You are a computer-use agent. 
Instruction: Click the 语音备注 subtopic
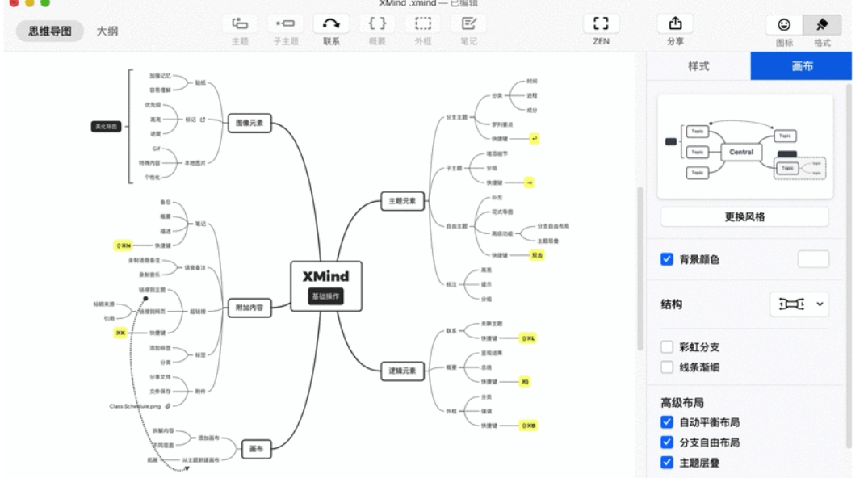point(195,267)
